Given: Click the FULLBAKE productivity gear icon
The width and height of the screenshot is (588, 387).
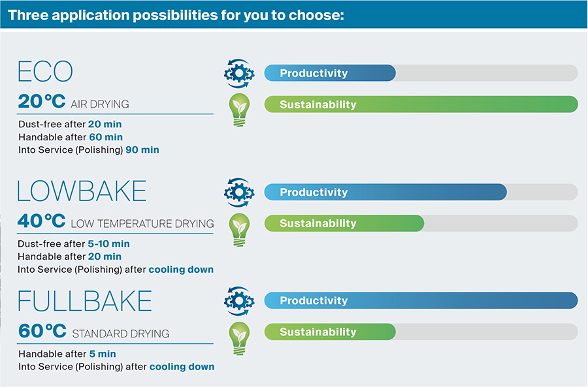Looking at the screenshot, I should [239, 301].
